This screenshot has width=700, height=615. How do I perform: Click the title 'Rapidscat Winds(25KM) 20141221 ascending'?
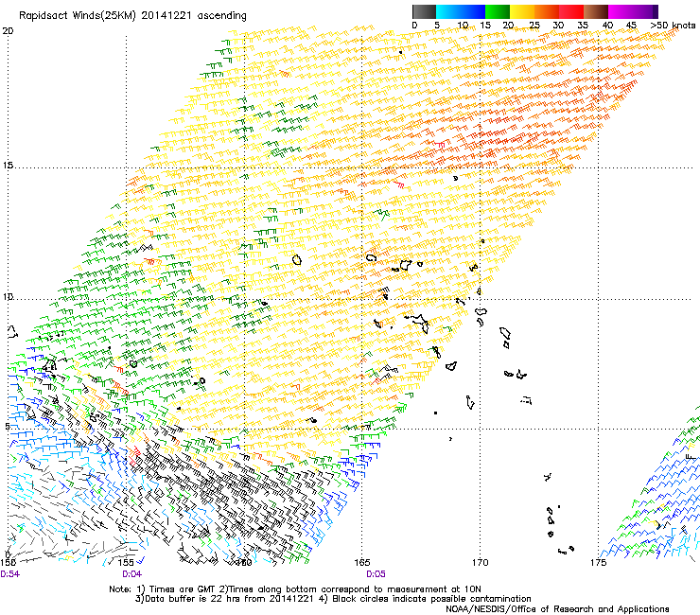132,15
